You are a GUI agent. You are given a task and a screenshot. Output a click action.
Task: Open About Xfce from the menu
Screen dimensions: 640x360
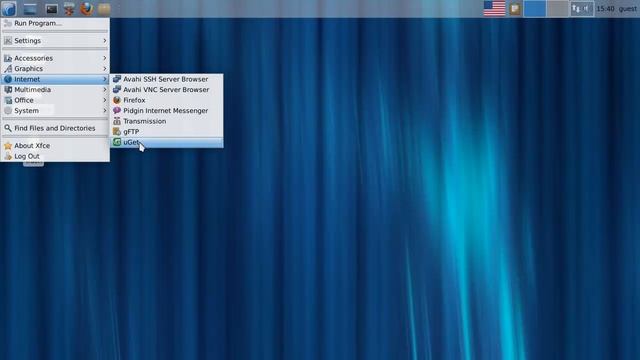pyautogui.click(x=55, y=145)
